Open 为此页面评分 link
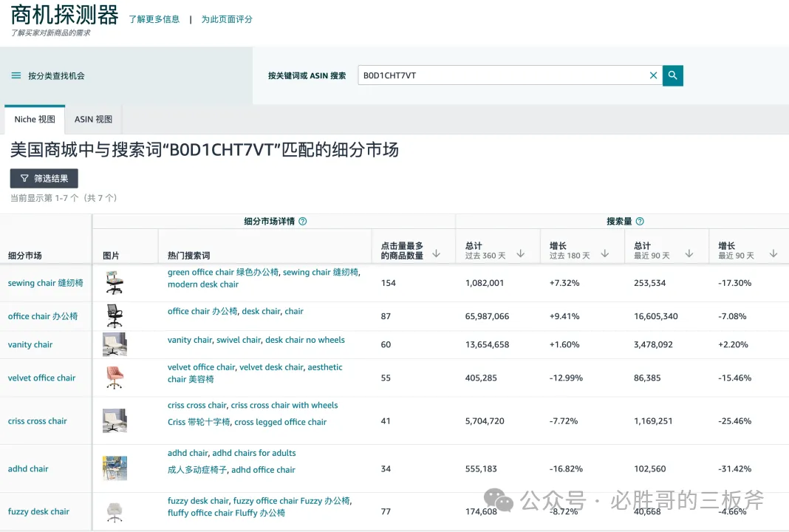The height and width of the screenshot is (532, 789). (x=227, y=19)
